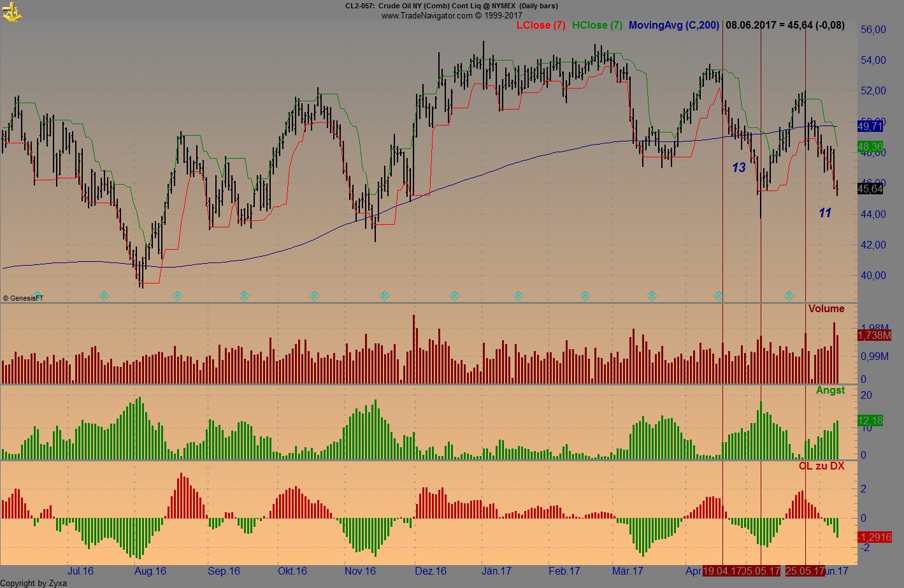The image size is (904, 588).
Task: Expand the Angst indicator panel
Action: pos(830,390)
